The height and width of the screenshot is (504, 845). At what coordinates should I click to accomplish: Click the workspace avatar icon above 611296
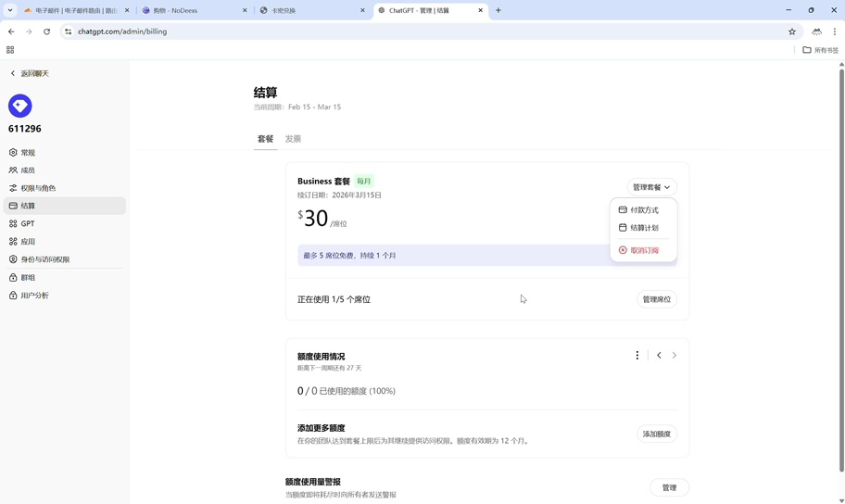pos(20,106)
